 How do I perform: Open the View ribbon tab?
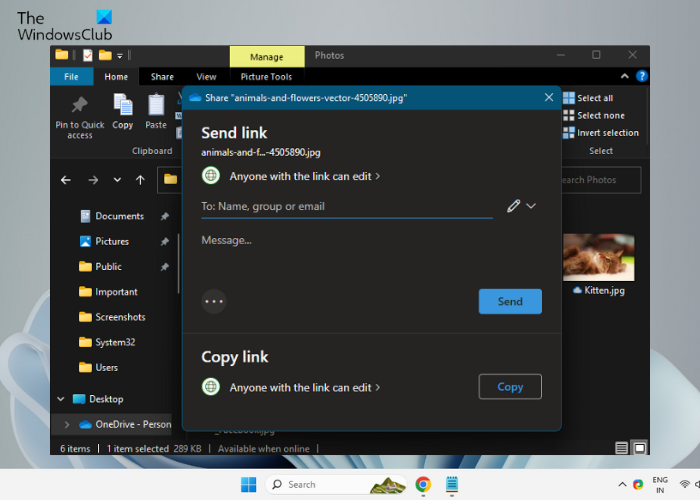point(206,77)
